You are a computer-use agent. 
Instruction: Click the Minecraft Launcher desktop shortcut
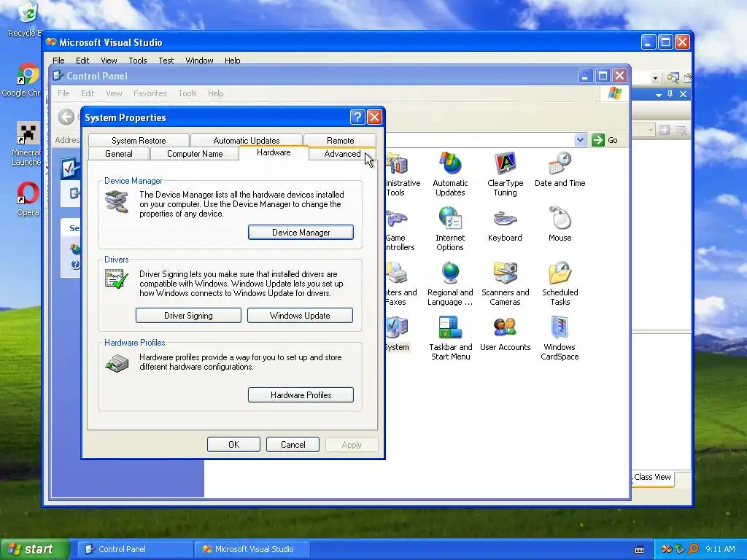click(26, 144)
